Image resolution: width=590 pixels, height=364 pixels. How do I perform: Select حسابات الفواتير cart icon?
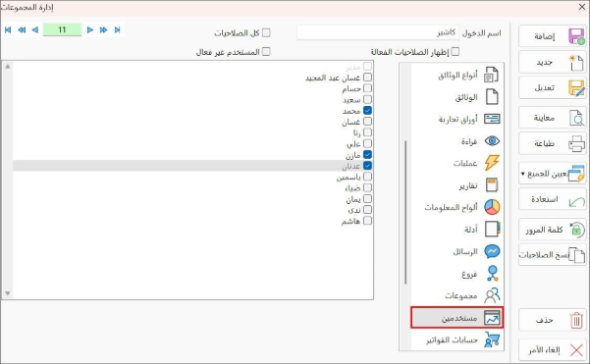click(492, 339)
